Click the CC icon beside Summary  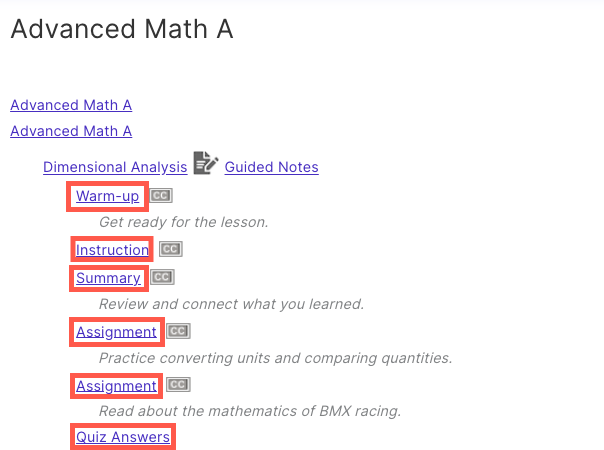(162, 277)
